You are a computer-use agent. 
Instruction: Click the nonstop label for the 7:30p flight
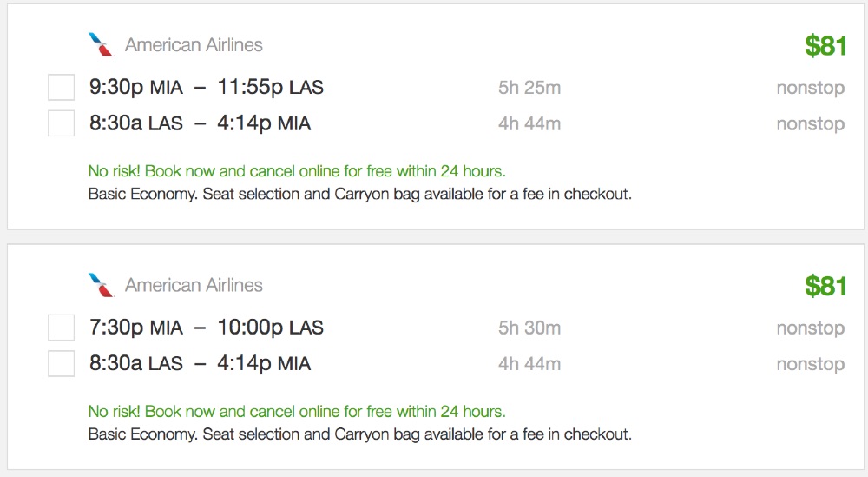coord(810,328)
